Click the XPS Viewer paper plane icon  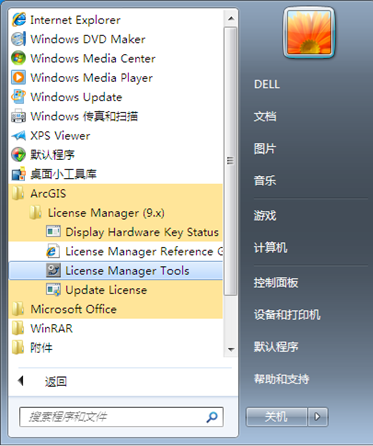[18, 135]
